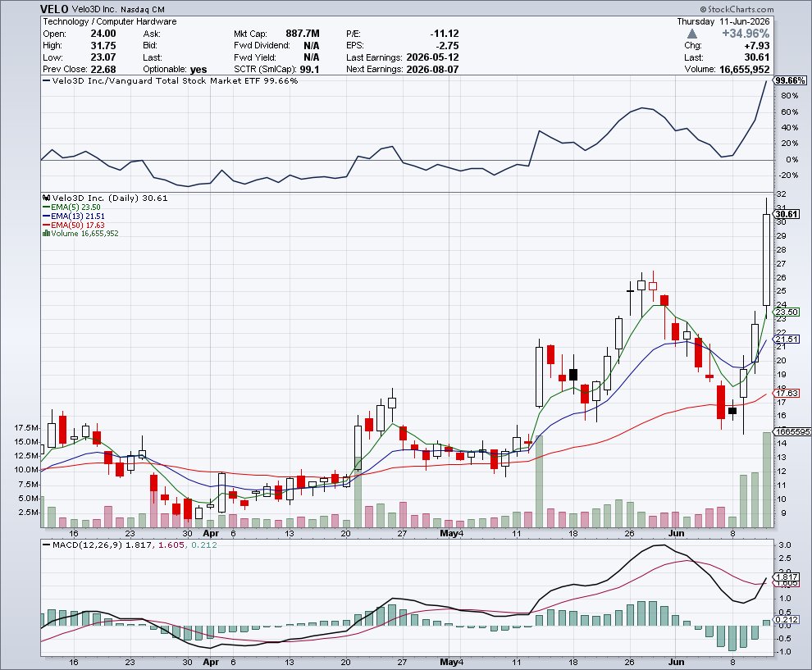
Task: Click the 21.51 EMA price axis tag
Action: pos(786,340)
